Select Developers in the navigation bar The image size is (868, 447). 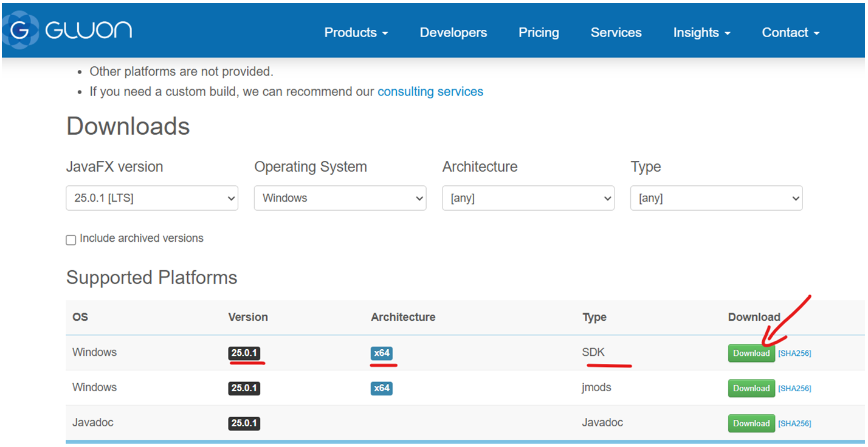click(453, 32)
